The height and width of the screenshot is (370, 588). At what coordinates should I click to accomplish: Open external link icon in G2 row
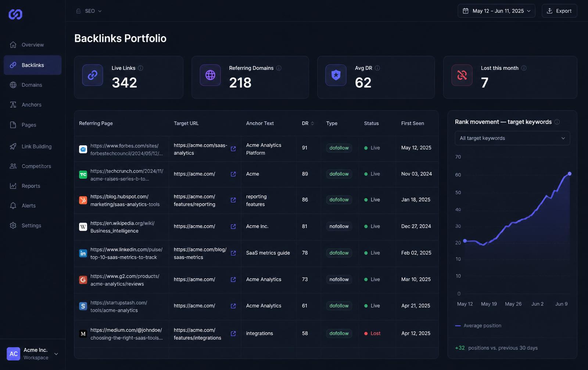pos(233,280)
